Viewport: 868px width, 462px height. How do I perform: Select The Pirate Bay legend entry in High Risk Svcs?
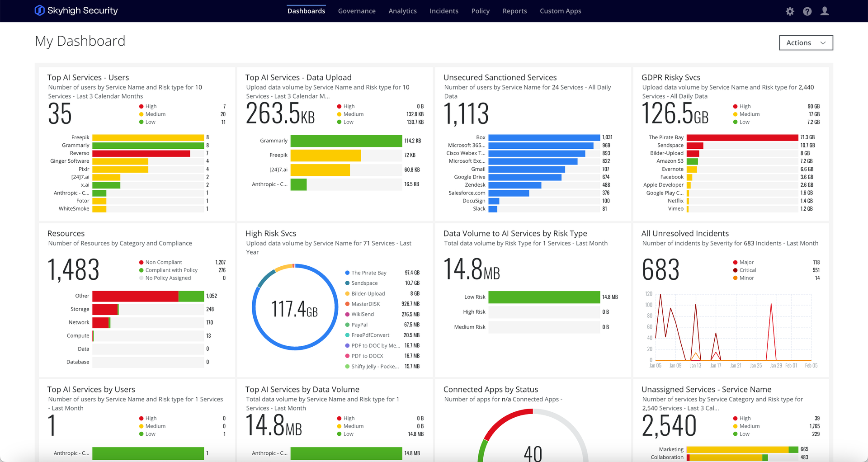[x=382, y=273]
